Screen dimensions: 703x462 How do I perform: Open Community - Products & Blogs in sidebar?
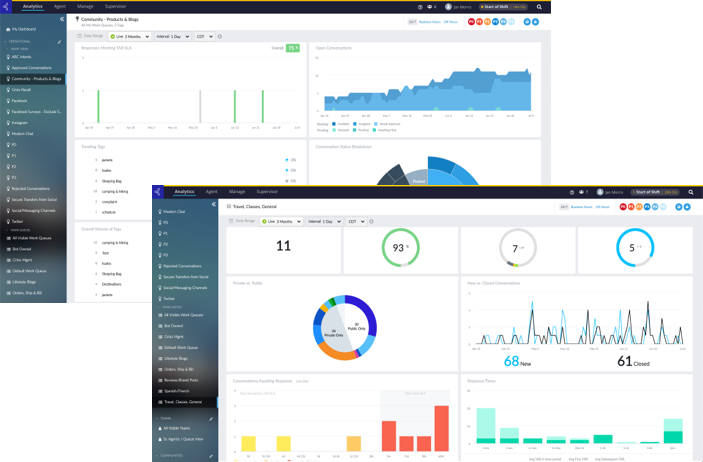click(x=36, y=78)
